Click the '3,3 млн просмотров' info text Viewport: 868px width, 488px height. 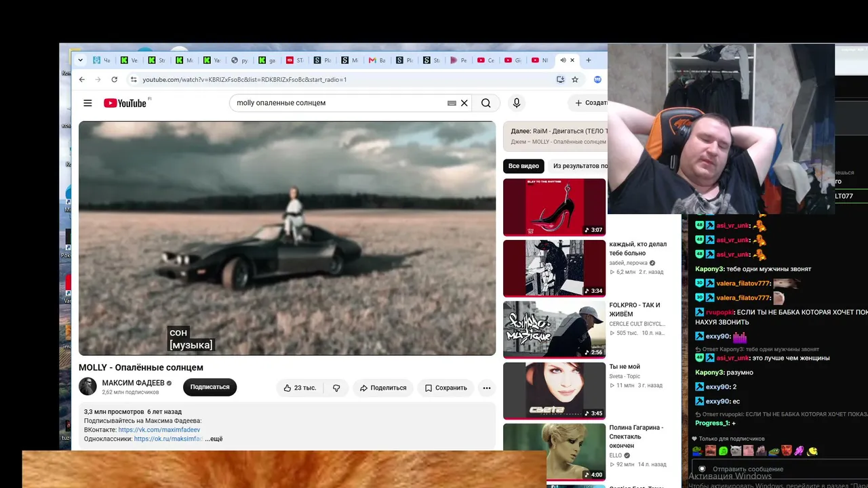(x=114, y=411)
